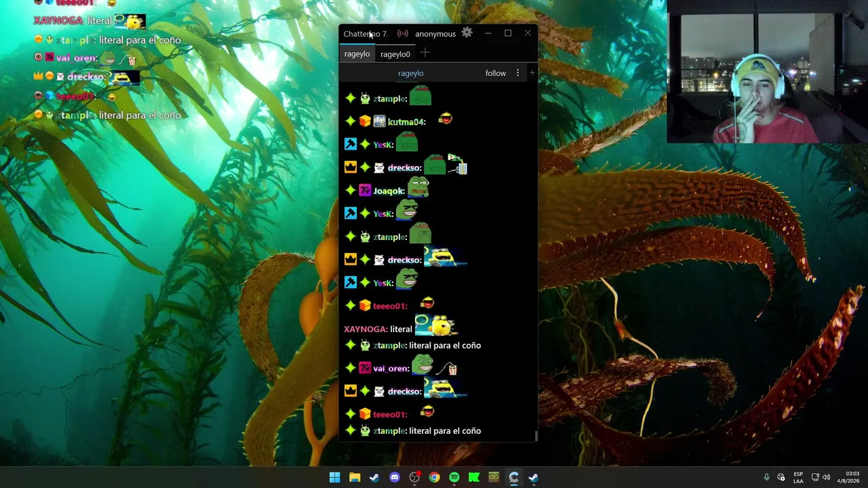Click the yellow emote in XAYNOGA's message
868x488 pixels.
click(x=435, y=325)
